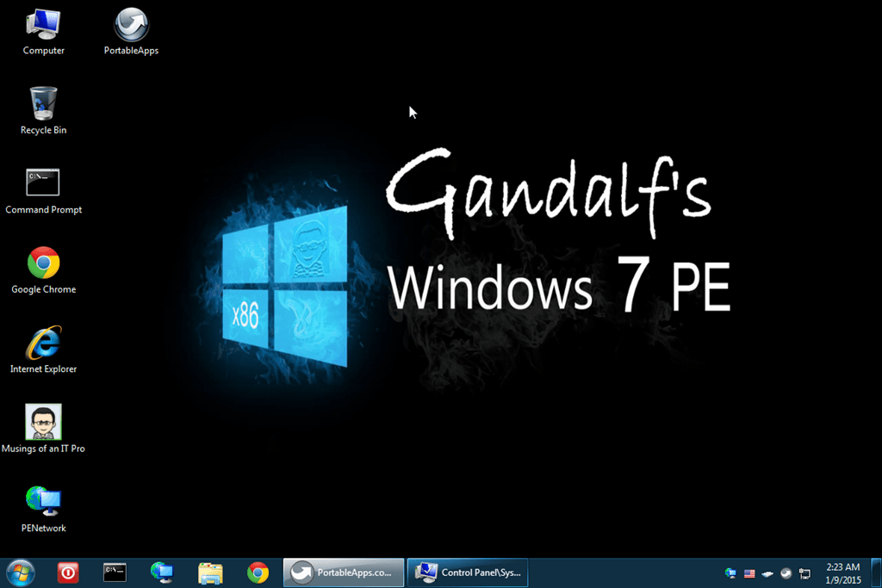
Task: Click the red power icon in the taskbar
Action: 68,573
